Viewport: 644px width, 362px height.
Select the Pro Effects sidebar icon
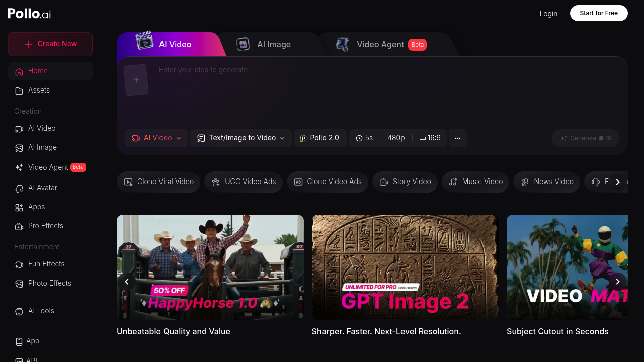pos(19,226)
